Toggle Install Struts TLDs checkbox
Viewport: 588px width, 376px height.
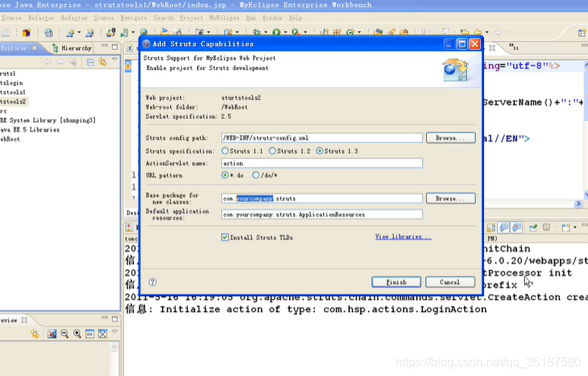225,237
